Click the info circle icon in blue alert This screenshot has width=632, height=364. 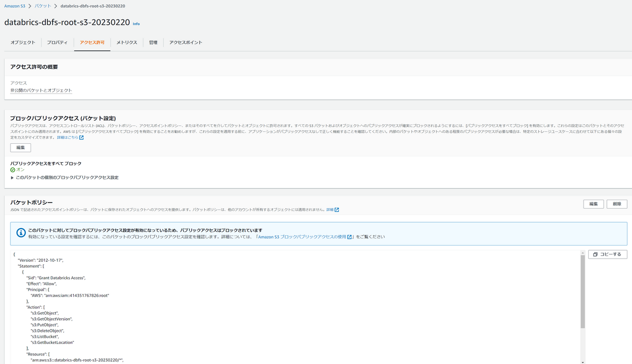point(21,232)
